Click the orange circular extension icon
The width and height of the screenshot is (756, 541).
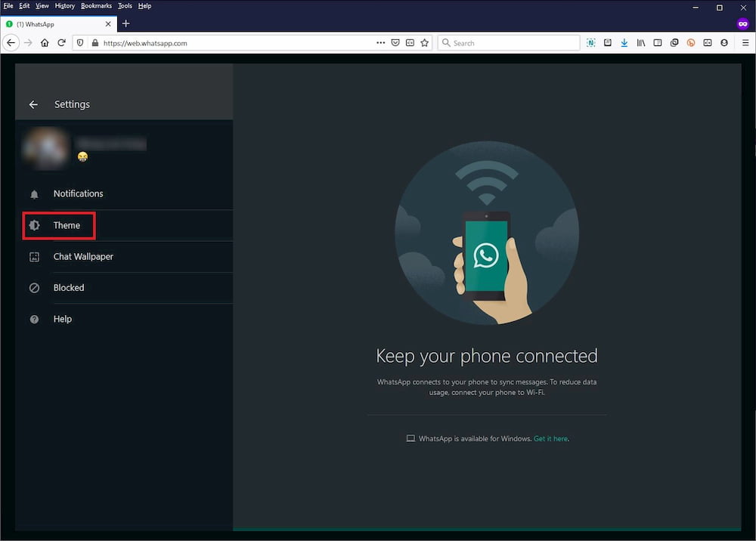(691, 43)
